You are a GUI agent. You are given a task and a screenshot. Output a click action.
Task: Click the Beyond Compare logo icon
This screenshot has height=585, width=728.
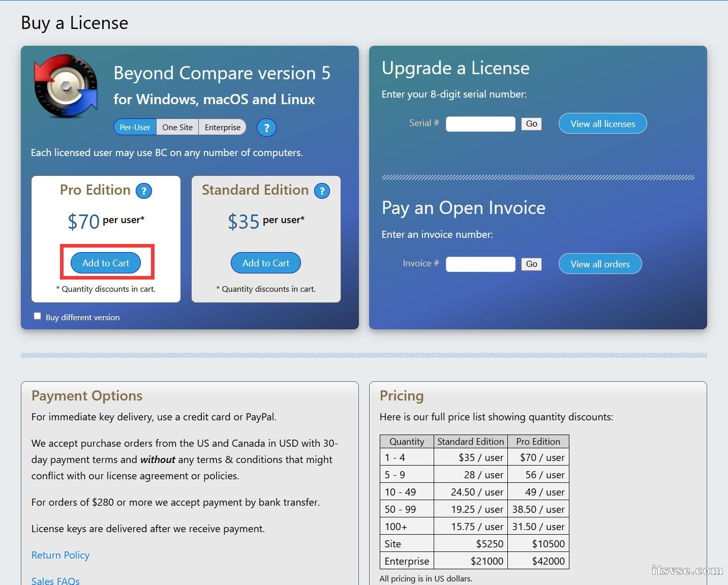click(66, 86)
